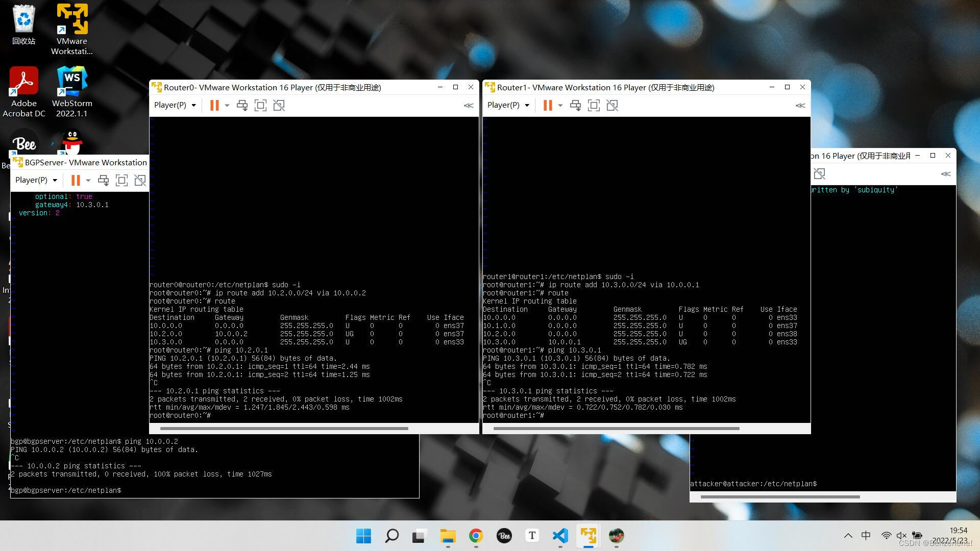Click attacker VM horizontal scrollbar
This screenshot has width=980, height=551.
click(x=780, y=497)
